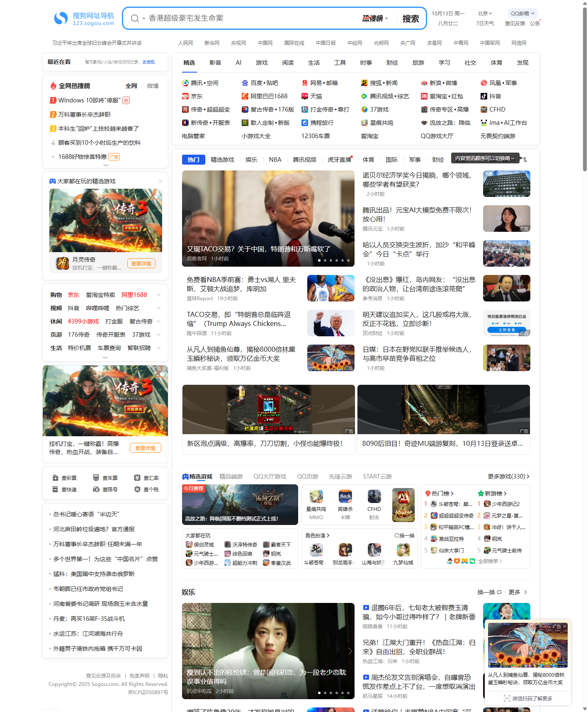588x712 pixels.
Task: Expand the search engine selector arrow
Action: (x=144, y=19)
